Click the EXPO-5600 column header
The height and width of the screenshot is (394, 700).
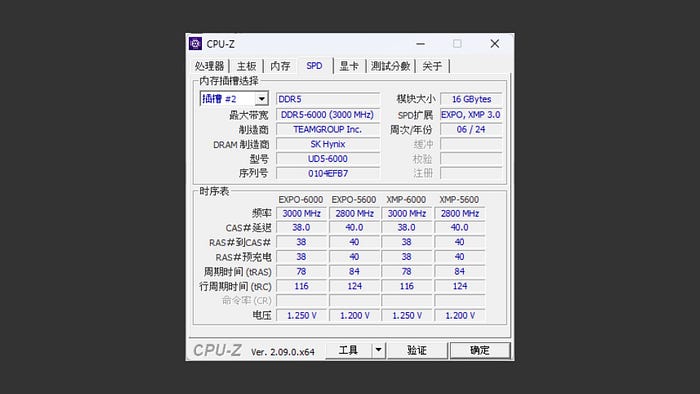(x=354, y=199)
